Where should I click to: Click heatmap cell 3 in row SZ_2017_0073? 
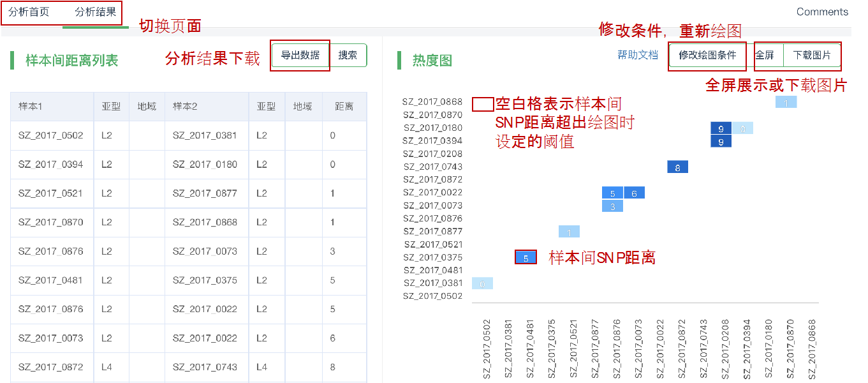pos(612,206)
